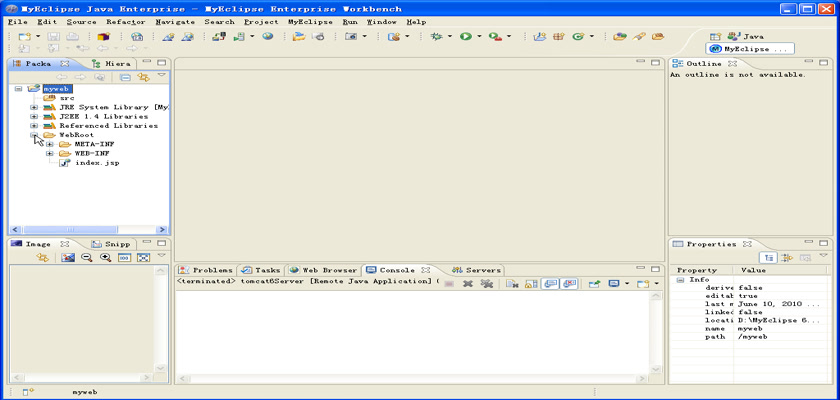The height and width of the screenshot is (400, 840).
Task: Click Package Explorer horizontal scrollbar thumb
Action: 70,230
